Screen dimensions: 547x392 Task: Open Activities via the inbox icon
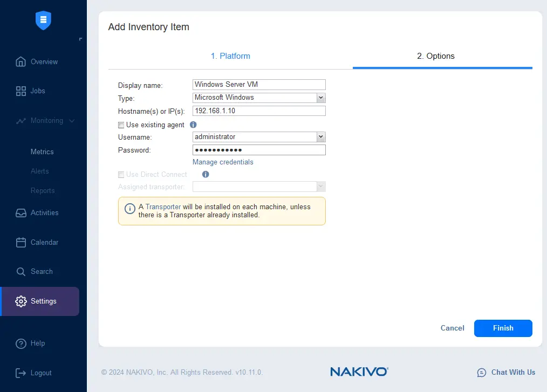[x=21, y=213]
